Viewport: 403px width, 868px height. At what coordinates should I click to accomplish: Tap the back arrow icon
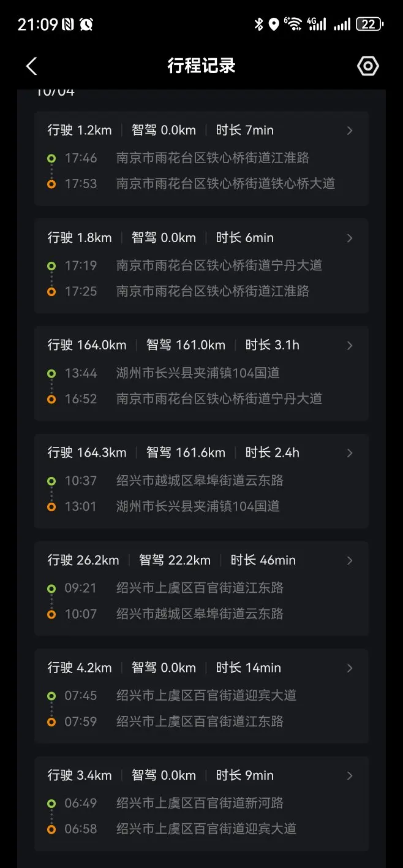click(x=32, y=66)
